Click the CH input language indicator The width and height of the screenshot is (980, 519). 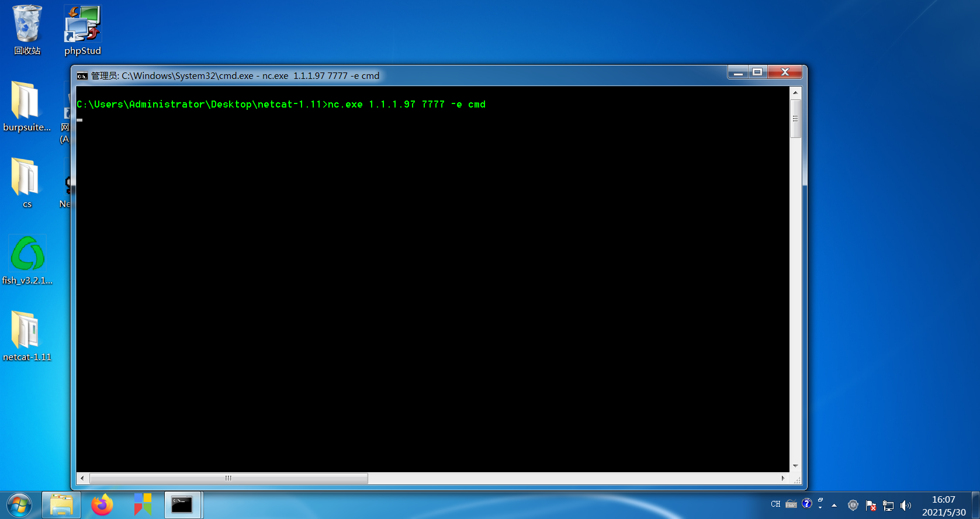[x=775, y=504]
